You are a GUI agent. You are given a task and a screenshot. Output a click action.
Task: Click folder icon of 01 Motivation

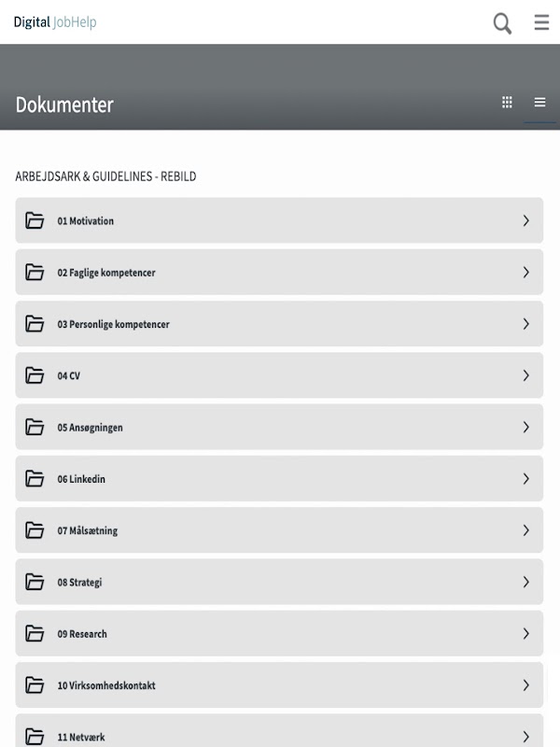coord(35,220)
